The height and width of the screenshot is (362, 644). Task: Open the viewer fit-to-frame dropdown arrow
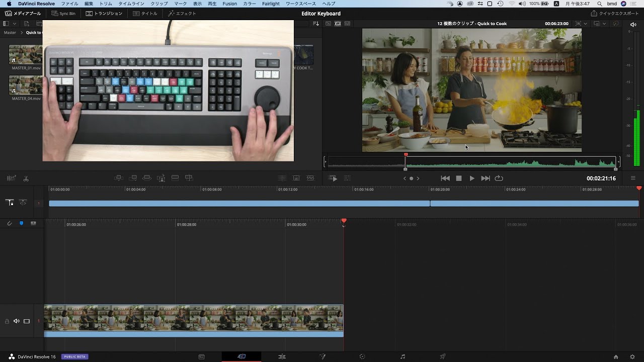tap(585, 24)
